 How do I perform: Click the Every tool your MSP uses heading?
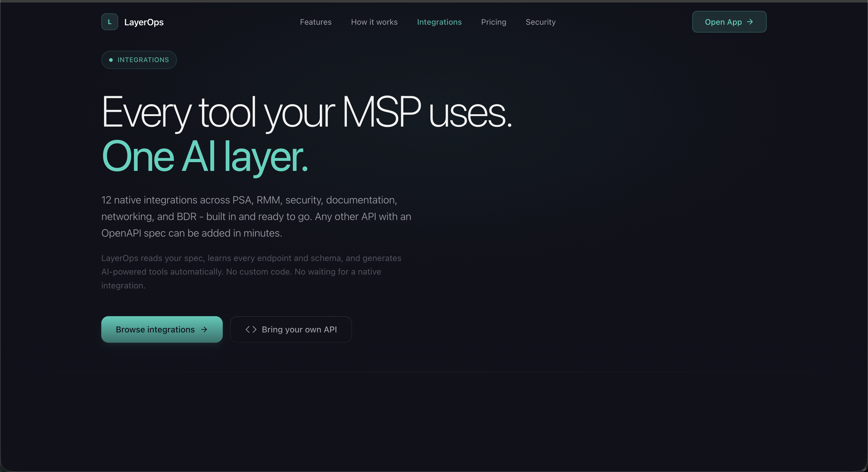(x=307, y=113)
